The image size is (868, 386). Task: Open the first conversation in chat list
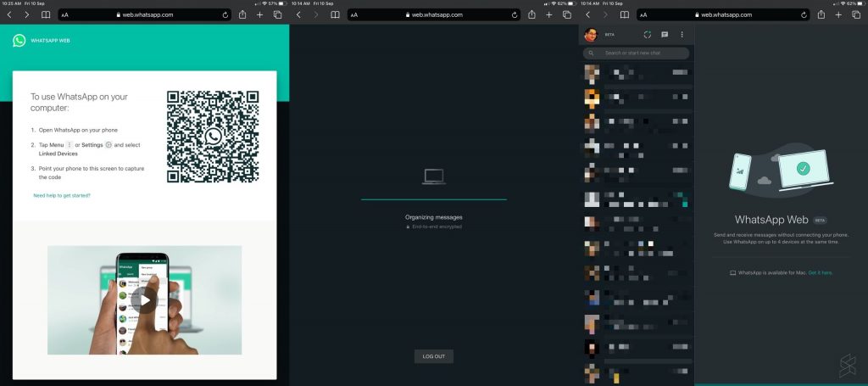[636, 75]
